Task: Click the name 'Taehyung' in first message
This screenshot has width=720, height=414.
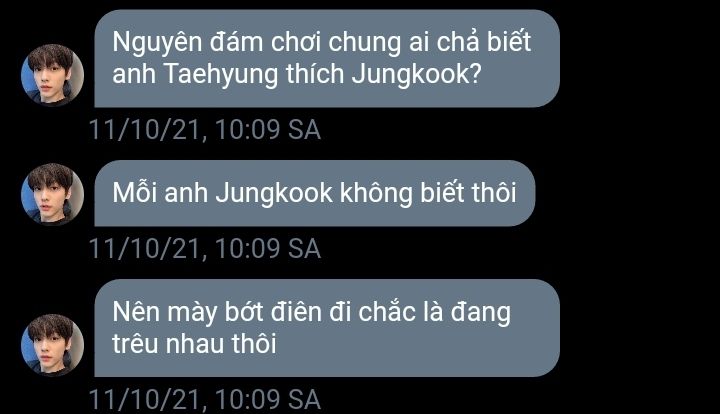Action: [221, 75]
